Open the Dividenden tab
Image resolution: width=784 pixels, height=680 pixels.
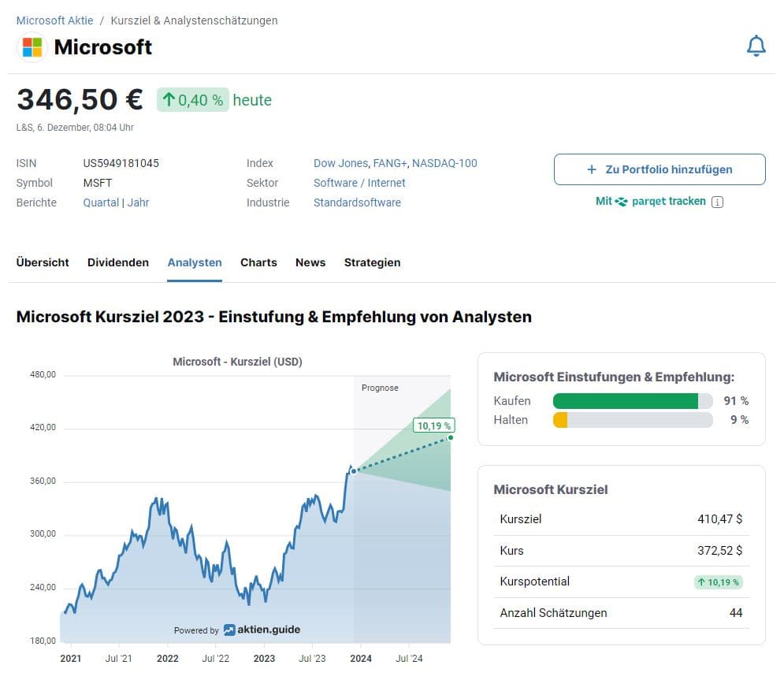[117, 262]
